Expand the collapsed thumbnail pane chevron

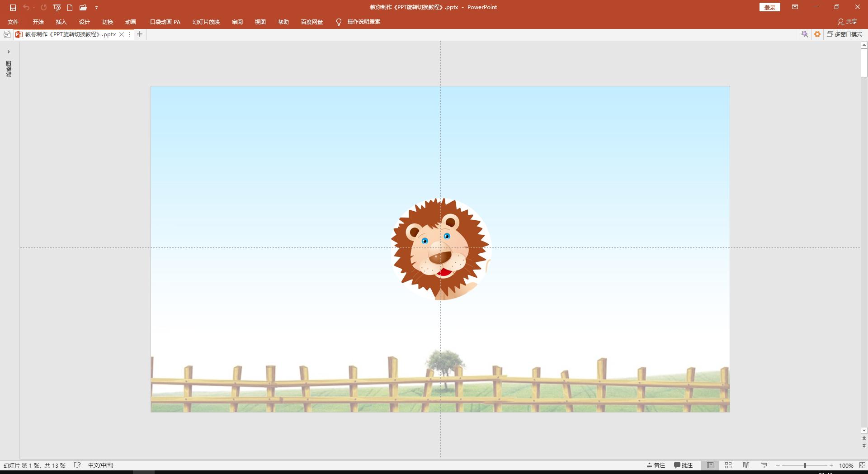click(9, 52)
